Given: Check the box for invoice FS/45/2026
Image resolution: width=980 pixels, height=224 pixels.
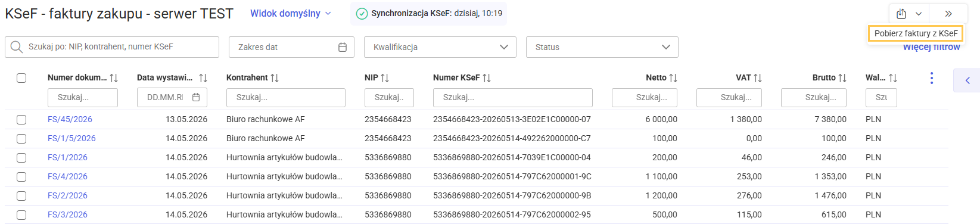Looking at the screenshot, I should 21,120.
